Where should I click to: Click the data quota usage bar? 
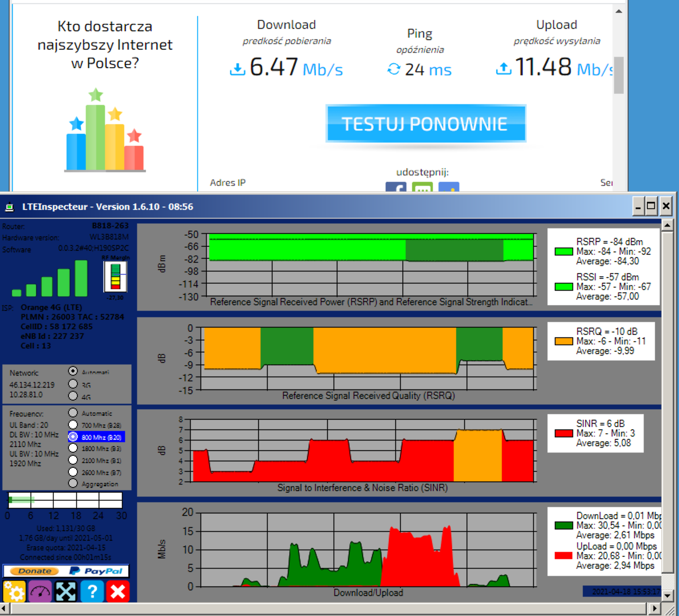65,500
